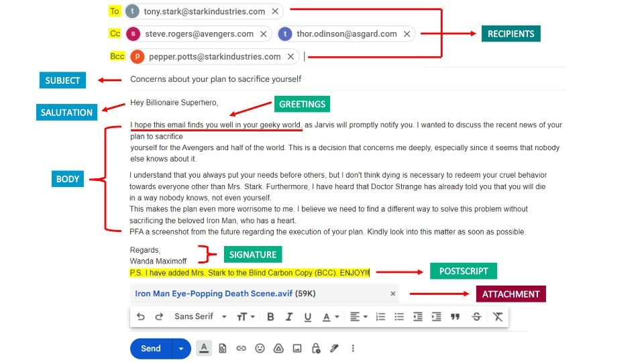
Task: Open the emoji picker
Action: (x=260, y=349)
